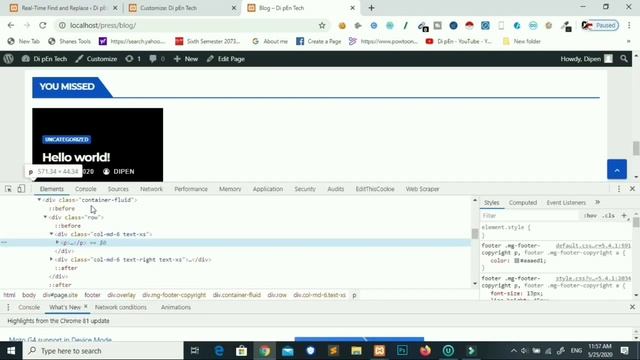The width and height of the screenshot is (640, 360).
Task: Open the Hello world! post title
Action: point(76,157)
